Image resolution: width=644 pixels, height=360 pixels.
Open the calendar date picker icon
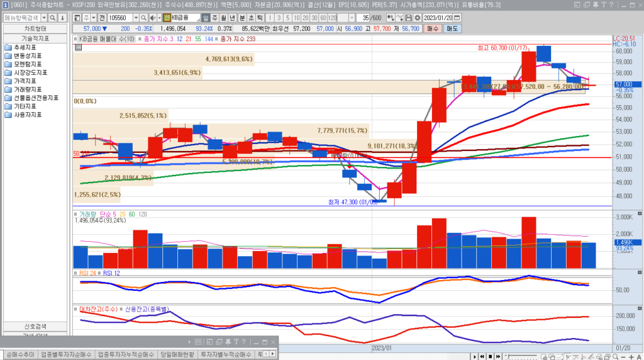tap(457, 18)
